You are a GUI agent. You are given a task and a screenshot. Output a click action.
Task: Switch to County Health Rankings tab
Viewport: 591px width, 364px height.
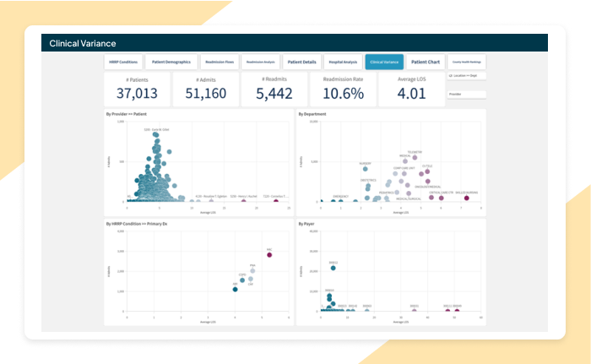[466, 62]
